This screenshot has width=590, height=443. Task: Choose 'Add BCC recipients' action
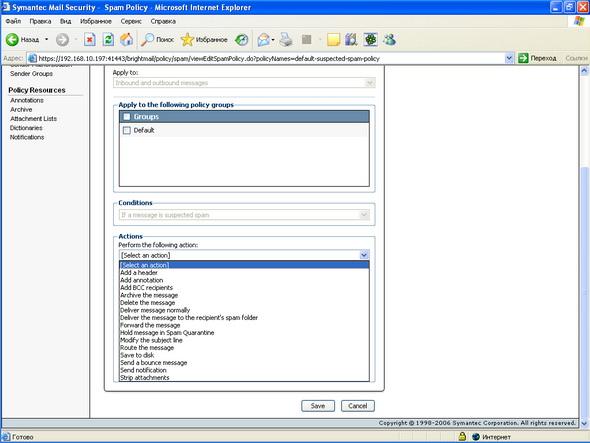point(244,288)
